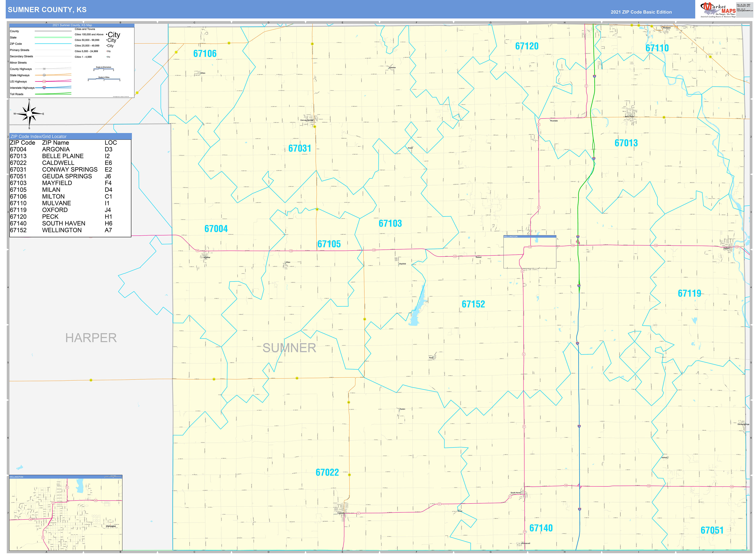756x554 pixels.
Task: Click the US Highways legend label
Action: (18, 81)
